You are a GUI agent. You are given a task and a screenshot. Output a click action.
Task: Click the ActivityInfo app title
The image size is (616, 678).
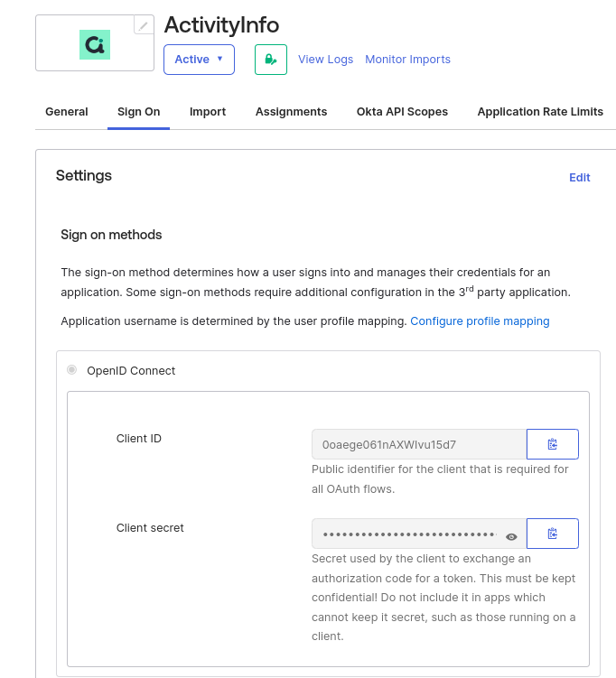pos(221,25)
